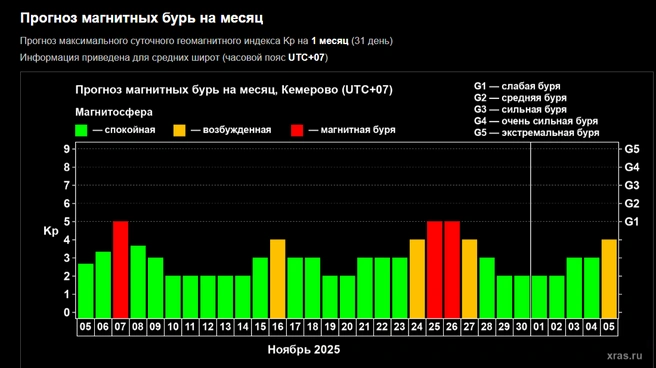Click the '02' date label on the axis

tap(557, 327)
